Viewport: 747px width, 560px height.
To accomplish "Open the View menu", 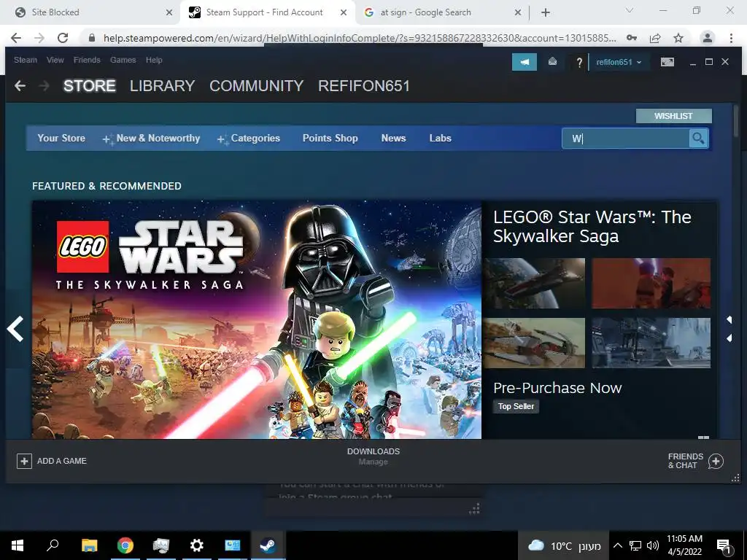I will [x=55, y=60].
